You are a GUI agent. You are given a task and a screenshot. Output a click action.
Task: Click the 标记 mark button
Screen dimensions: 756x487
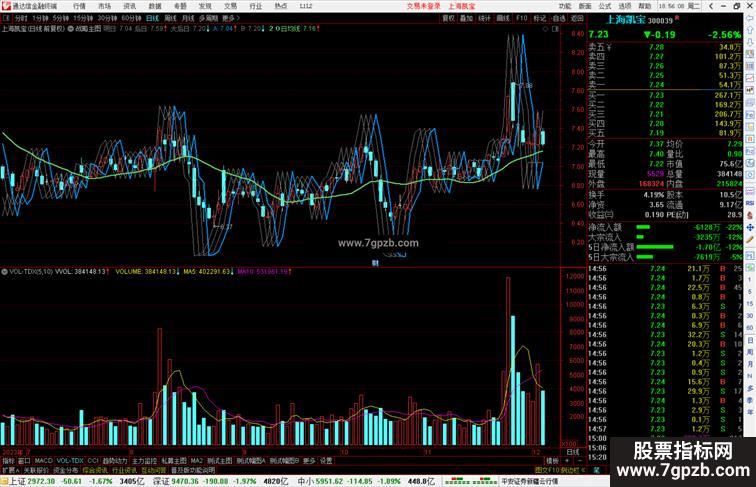coord(540,18)
